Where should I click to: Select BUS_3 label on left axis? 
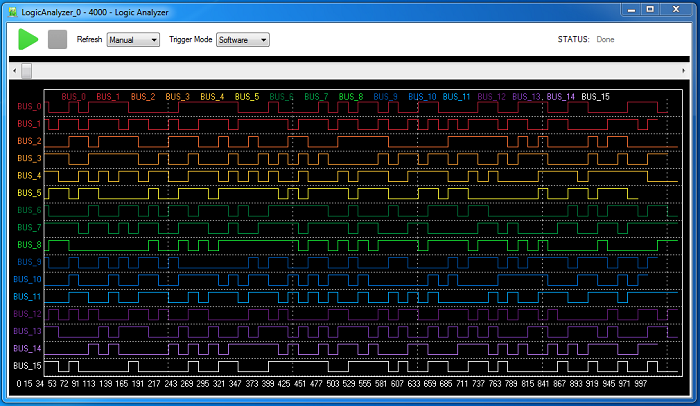coord(29,159)
